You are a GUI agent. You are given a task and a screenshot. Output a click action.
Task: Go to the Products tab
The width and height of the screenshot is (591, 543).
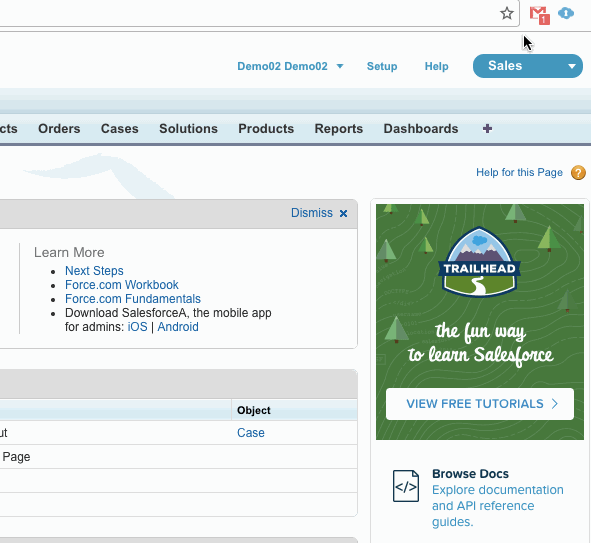coord(266,129)
